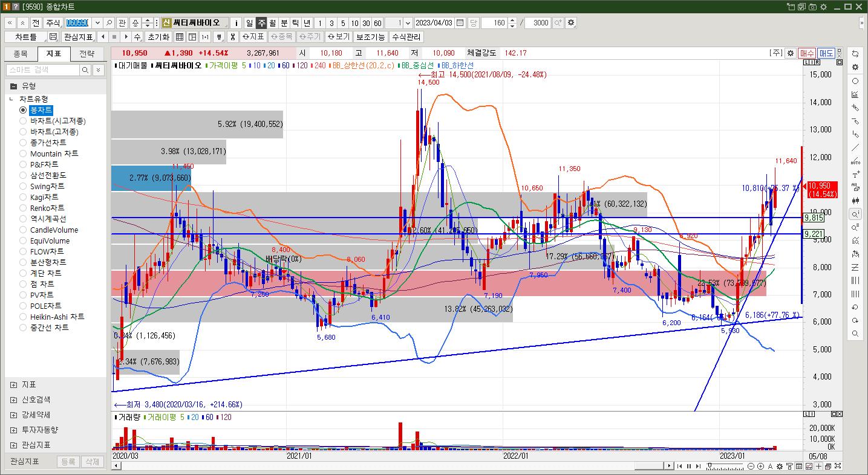The image size is (868, 475).
Task: Click the undo icon in right toolbar
Action: [x=855, y=307]
